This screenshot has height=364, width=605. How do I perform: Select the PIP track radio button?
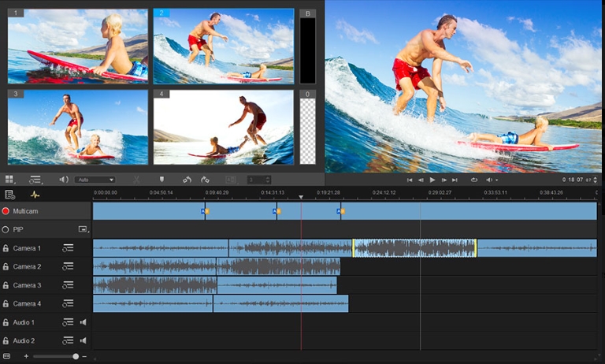coord(6,229)
